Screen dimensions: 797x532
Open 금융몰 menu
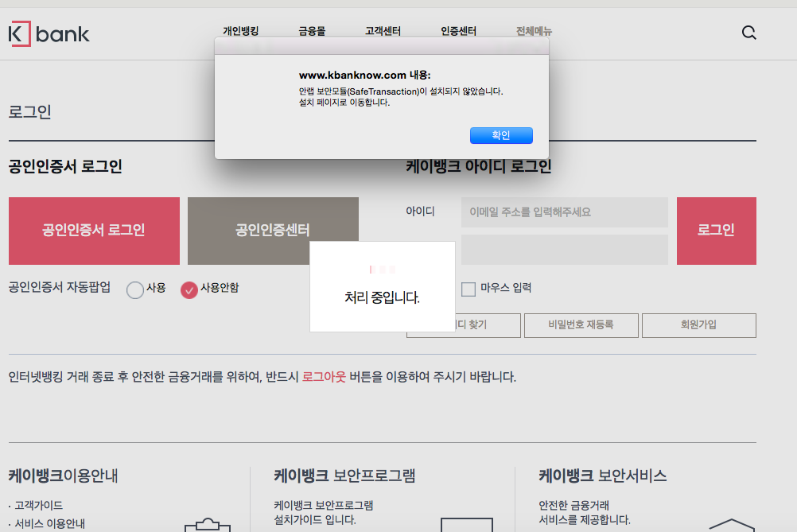[312, 31]
